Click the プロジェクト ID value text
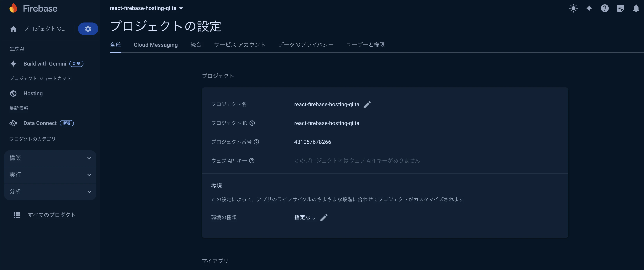Viewport: 644px width, 270px height. click(327, 123)
